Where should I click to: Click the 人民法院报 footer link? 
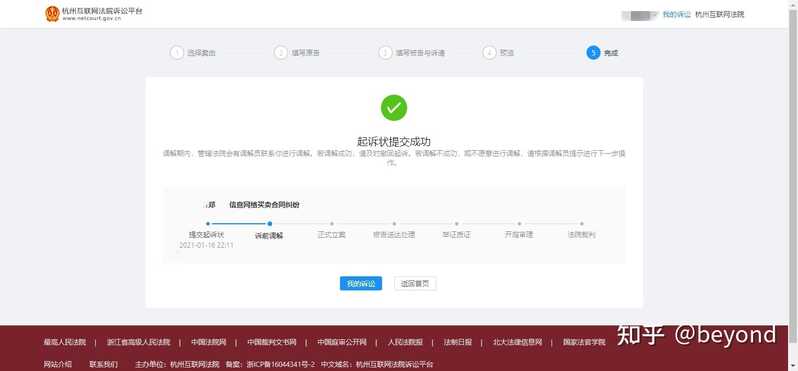(405, 342)
